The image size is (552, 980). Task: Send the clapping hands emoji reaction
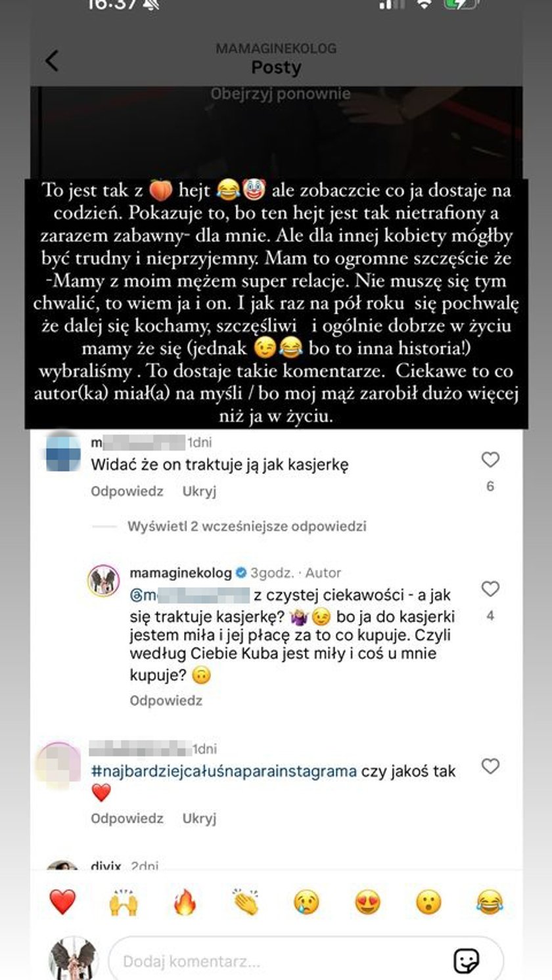[246, 902]
